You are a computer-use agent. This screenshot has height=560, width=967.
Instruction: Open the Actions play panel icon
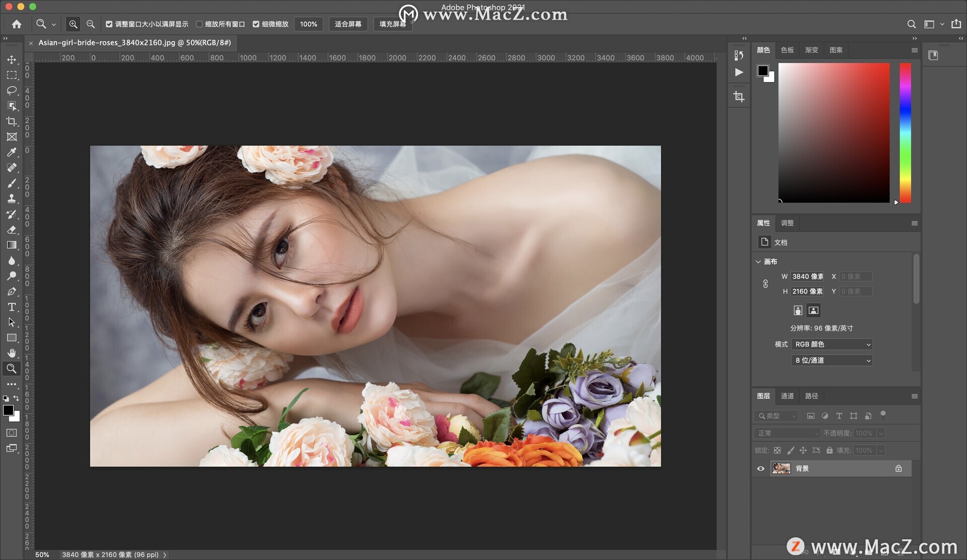tap(739, 73)
